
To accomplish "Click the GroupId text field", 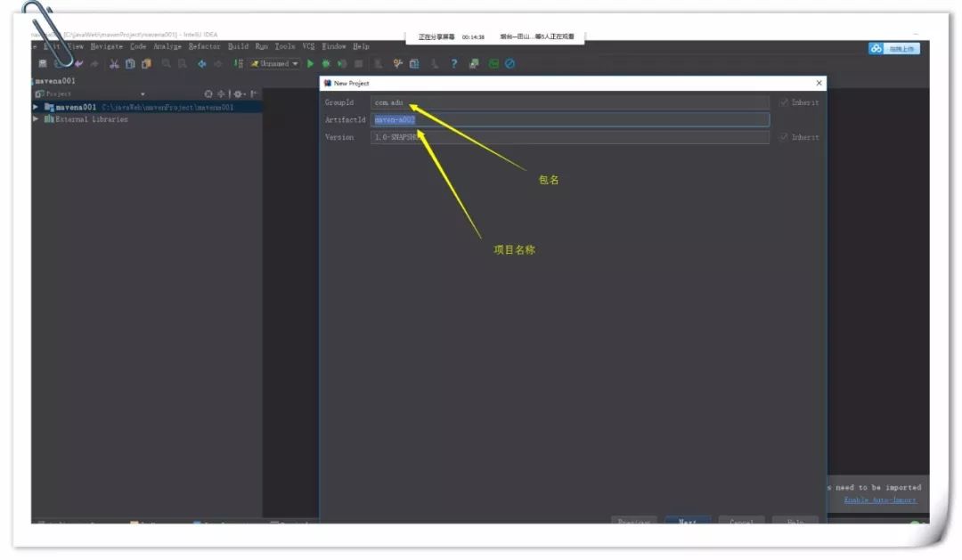I will [570, 102].
